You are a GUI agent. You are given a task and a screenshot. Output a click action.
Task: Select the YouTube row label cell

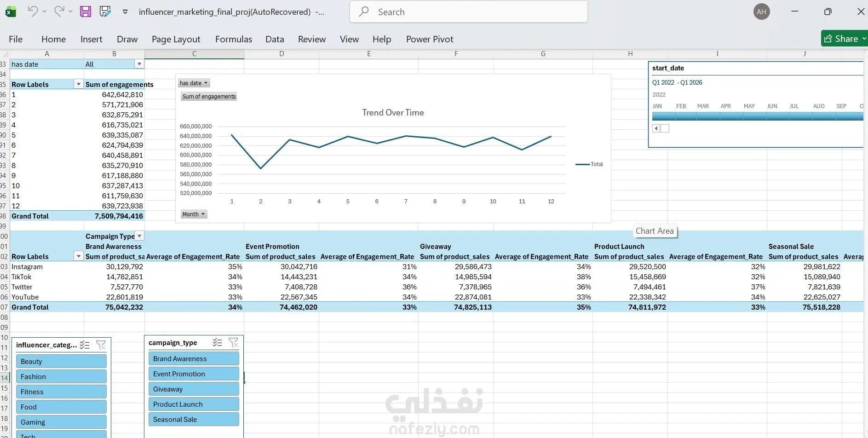47,297
